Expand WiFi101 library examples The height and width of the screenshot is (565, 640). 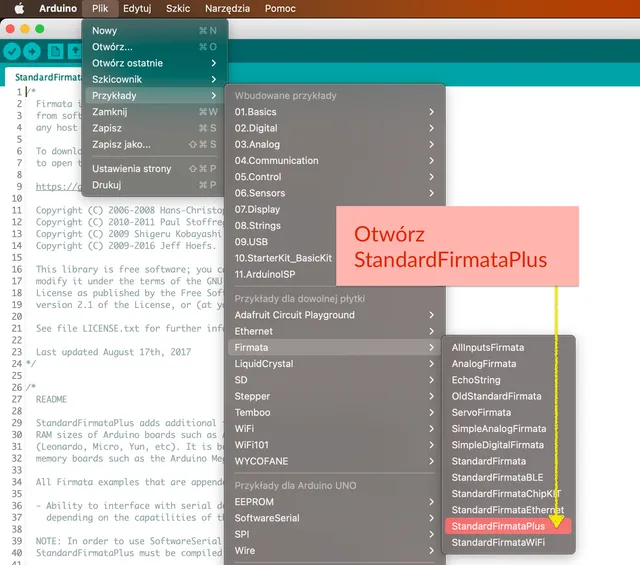pos(334,445)
